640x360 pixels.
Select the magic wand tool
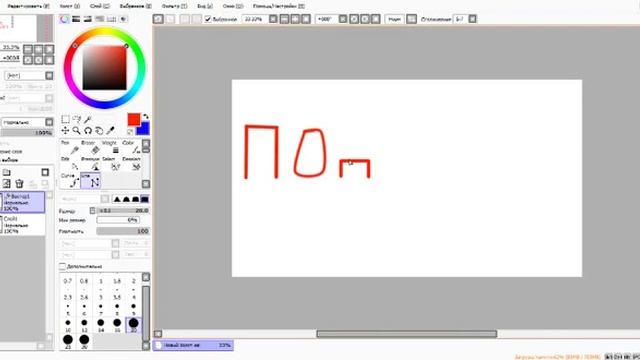87,119
